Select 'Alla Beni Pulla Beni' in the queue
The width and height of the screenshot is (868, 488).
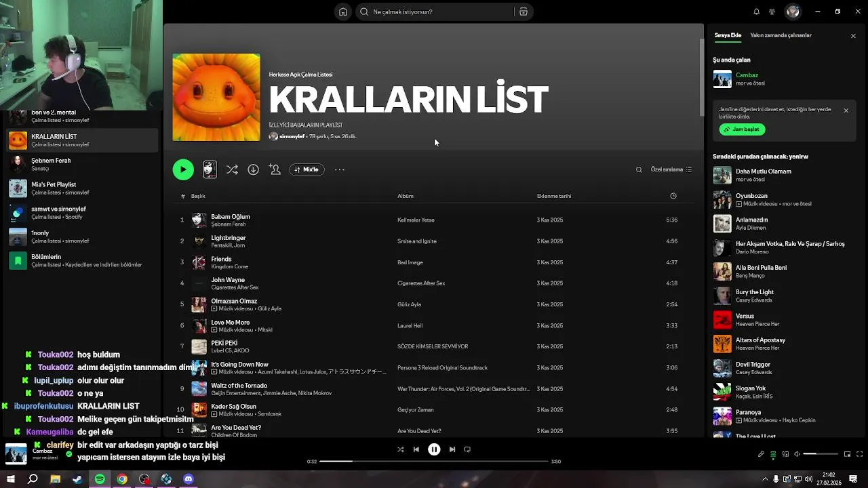point(761,268)
